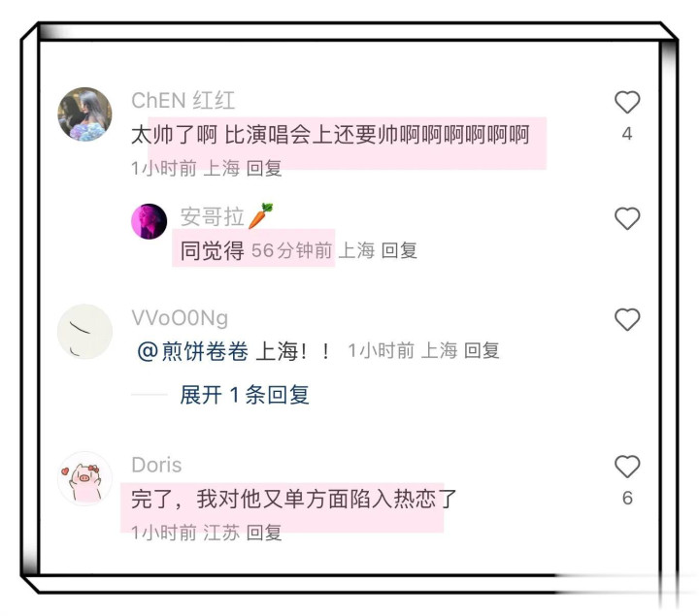The width and height of the screenshot is (699, 616).
Task: Open 安哥拉's purple avatar
Action: coord(149,221)
